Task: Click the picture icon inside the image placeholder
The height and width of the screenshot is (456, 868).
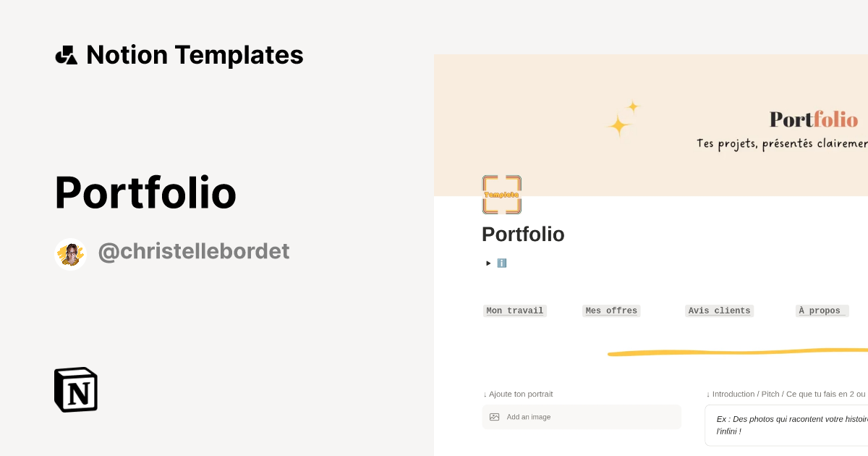Action: point(494,417)
